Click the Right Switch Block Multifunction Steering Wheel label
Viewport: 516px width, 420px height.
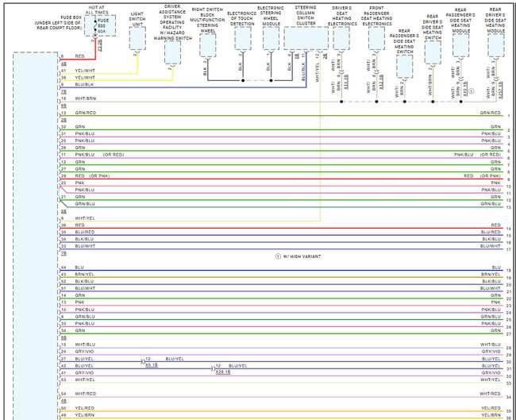click(x=207, y=20)
